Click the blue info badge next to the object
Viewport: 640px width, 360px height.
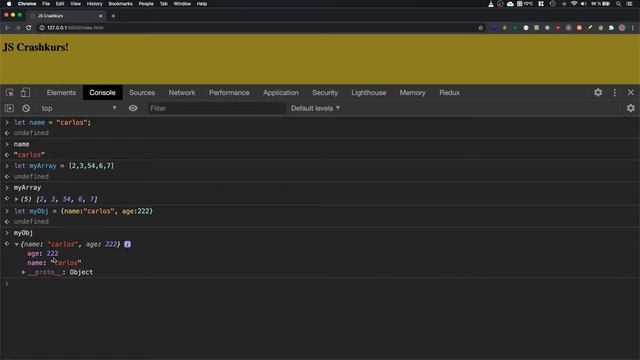click(x=127, y=244)
